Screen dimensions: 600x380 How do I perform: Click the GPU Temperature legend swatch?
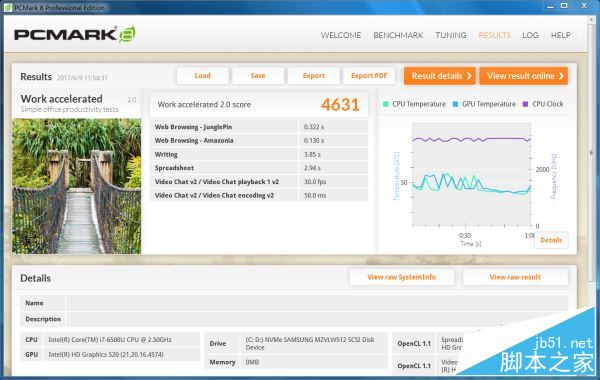[455, 104]
